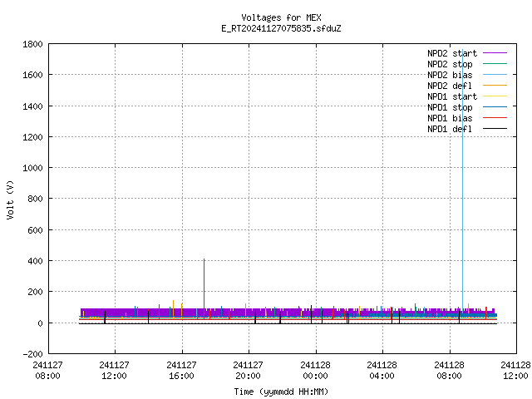Image resolution: width=532 pixels, height=399 pixels.
Task: Click the 'NPD1 defl' legend label
Action: (x=450, y=130)
